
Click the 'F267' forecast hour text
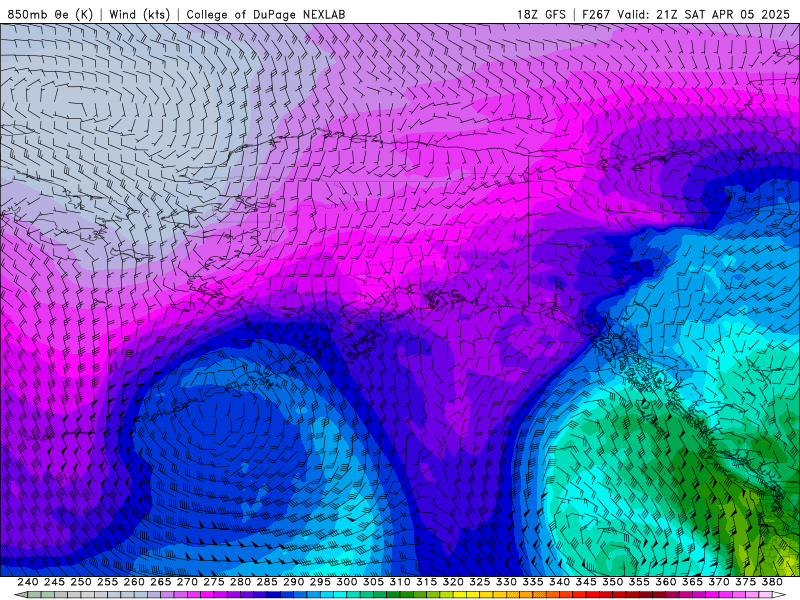tap(596, 14)
